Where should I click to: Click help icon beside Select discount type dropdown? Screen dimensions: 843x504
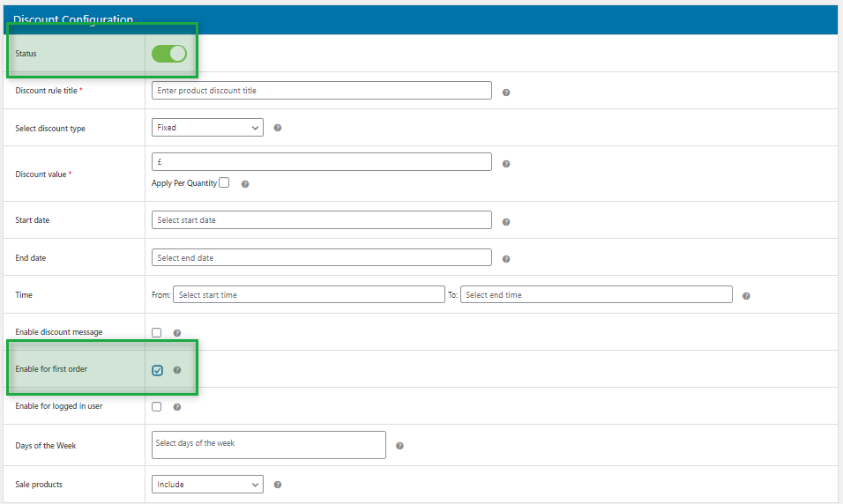[278, 128]
